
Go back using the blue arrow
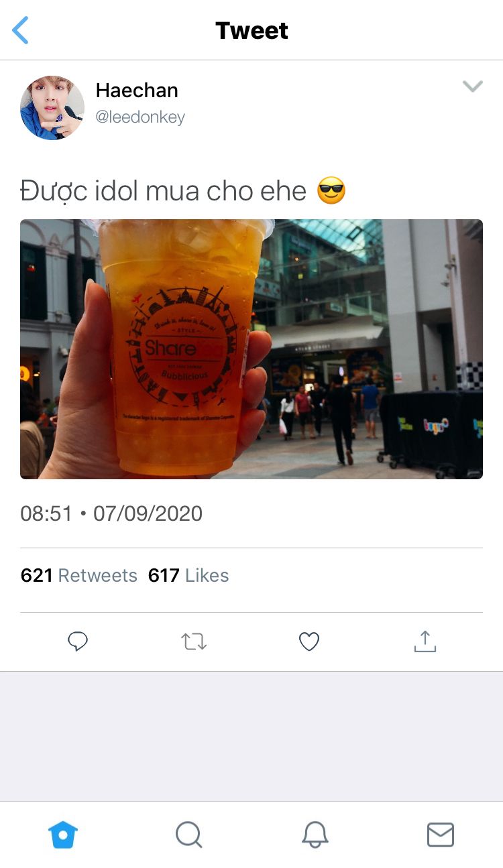(21, 30)
